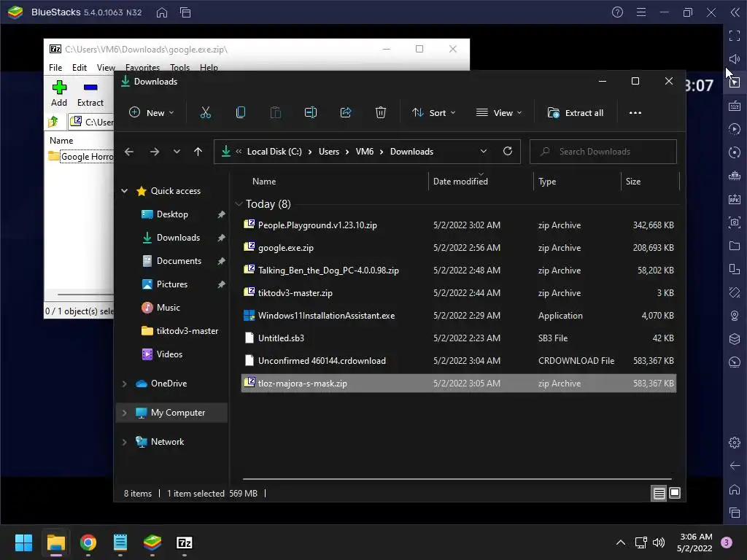Click the 7-Zip Add green plus button
Viewport: 747px width, 560px height.
[59, 93]
